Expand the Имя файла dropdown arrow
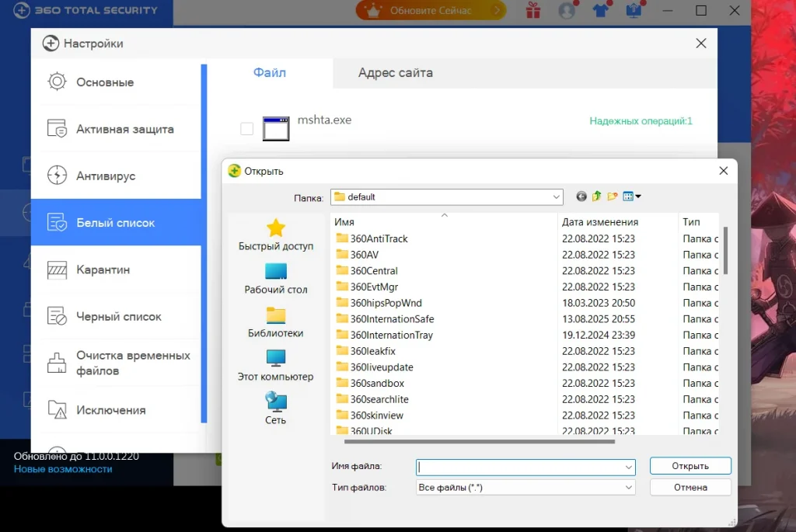 point(628,467)
